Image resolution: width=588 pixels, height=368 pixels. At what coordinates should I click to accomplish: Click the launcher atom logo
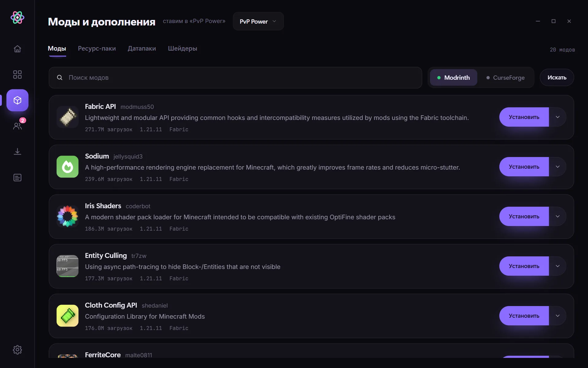[17, 17]
